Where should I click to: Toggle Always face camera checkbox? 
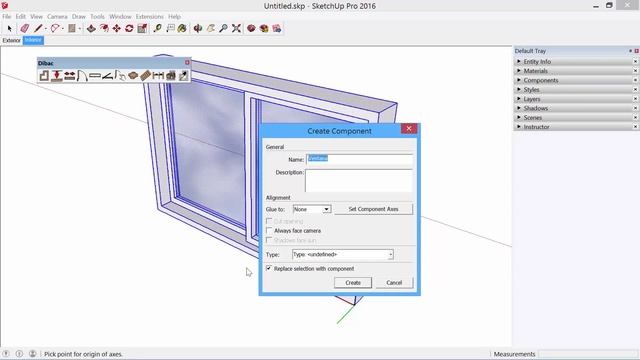pos(269,231)
